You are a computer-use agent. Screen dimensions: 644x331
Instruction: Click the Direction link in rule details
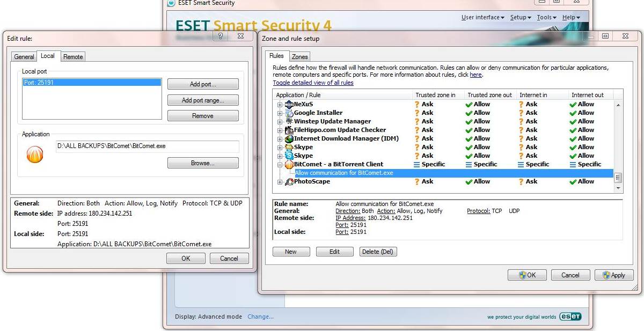(x=348, y=211)
